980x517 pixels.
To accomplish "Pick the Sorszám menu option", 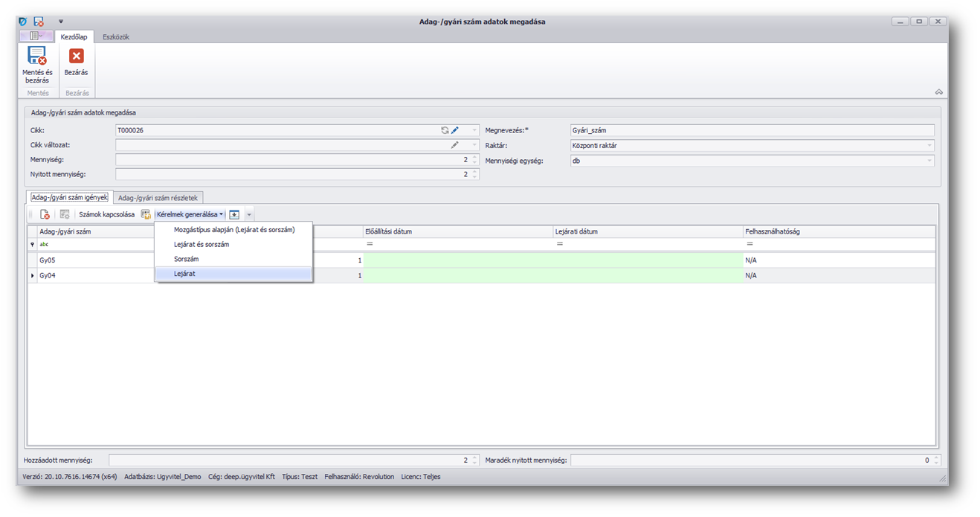I will coord(186,259).
